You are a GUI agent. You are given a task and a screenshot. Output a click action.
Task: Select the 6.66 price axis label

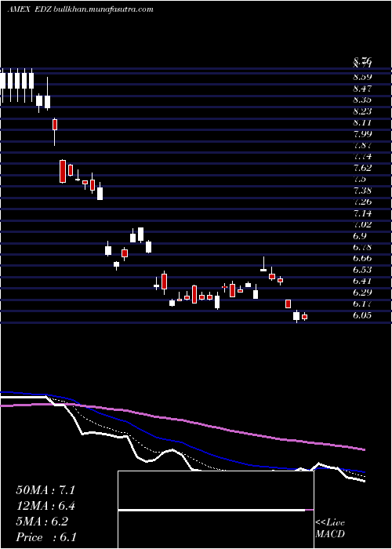[x=362, y=258]
